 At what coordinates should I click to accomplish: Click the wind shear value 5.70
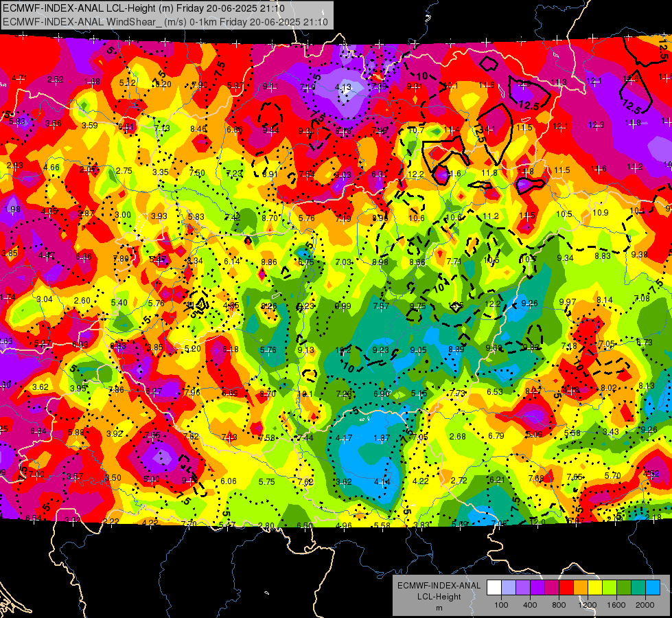(x=613, y=475)
